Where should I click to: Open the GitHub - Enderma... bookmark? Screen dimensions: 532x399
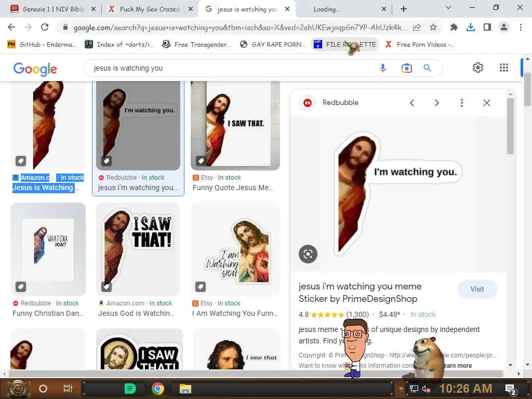pyautogui.click(x=42, y=45)
